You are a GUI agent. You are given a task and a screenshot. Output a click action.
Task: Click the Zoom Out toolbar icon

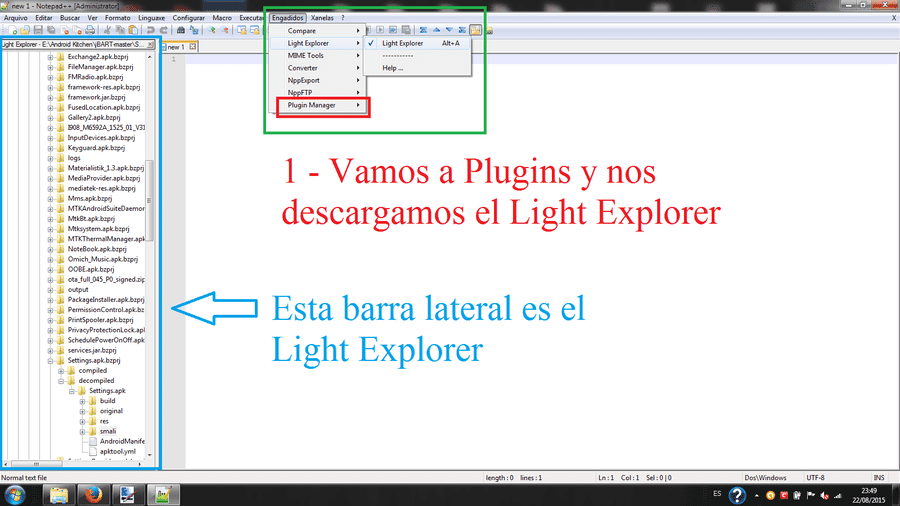coord(225,30)
